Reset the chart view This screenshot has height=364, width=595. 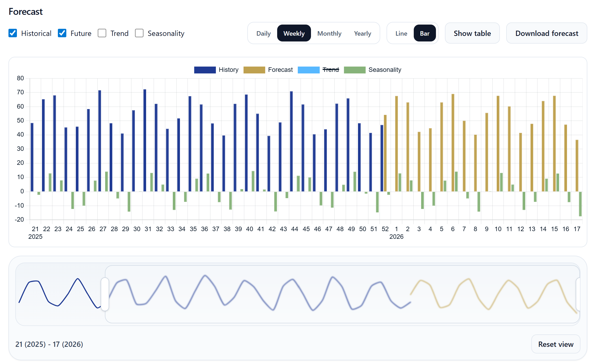[x=556, y=344]
